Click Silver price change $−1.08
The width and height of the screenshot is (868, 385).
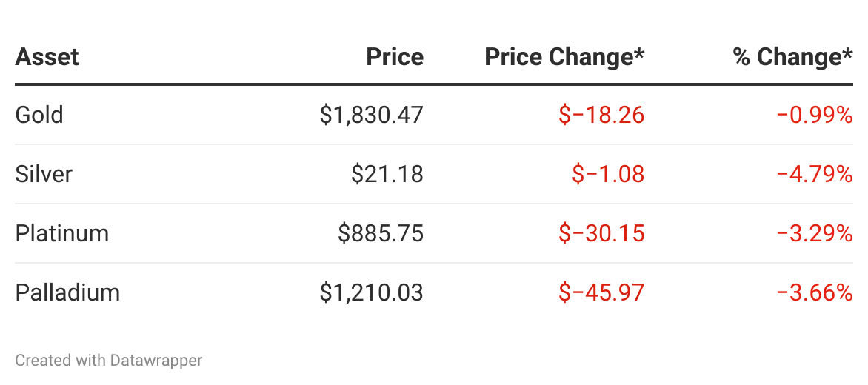tap(608, 174)
